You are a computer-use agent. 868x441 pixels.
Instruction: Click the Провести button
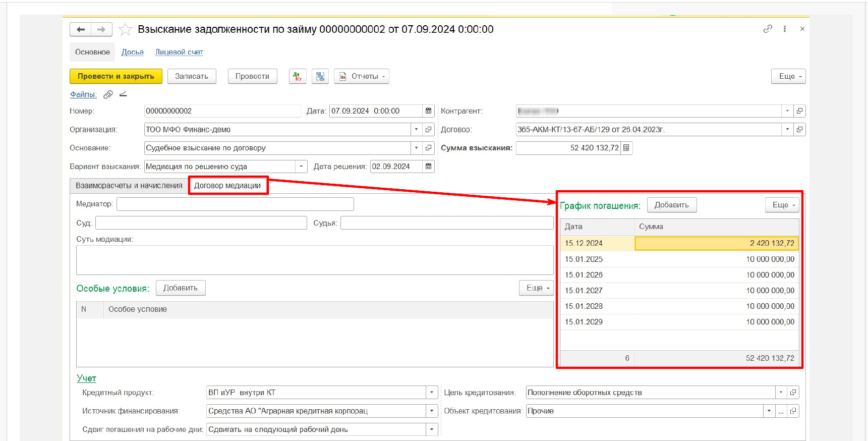pyautogui.click(x=252, y=76)
